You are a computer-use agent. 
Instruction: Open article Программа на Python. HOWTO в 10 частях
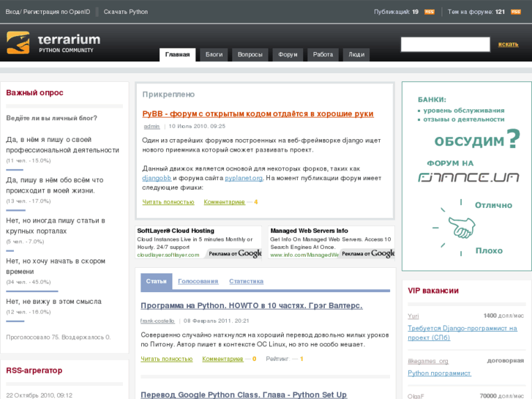coord(252,305)
